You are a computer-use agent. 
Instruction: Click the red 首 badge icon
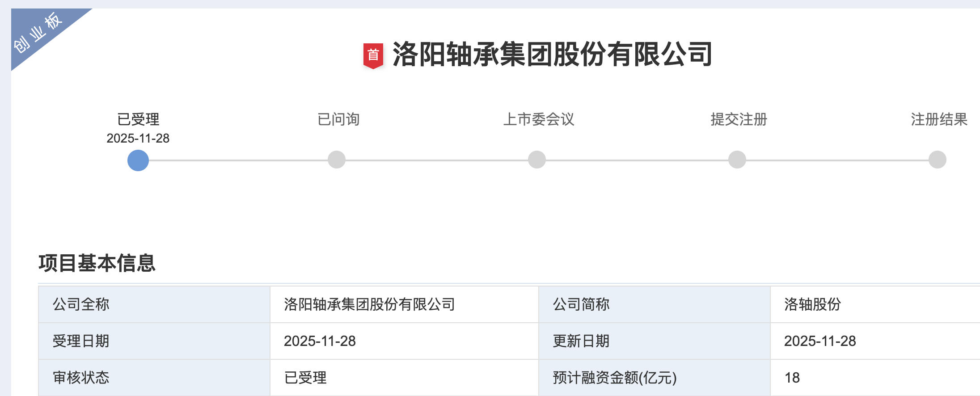(373, 55)
